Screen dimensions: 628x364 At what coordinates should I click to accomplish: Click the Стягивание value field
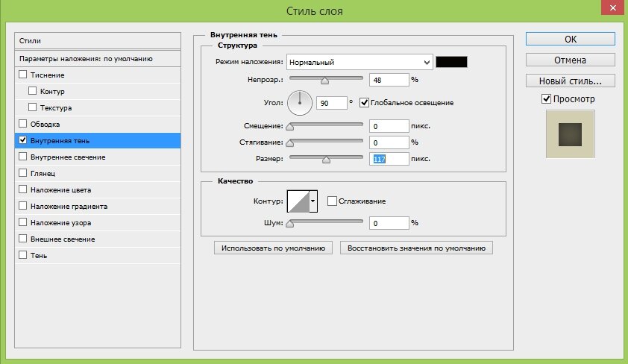pyautogui.click(x=389, y=142)
